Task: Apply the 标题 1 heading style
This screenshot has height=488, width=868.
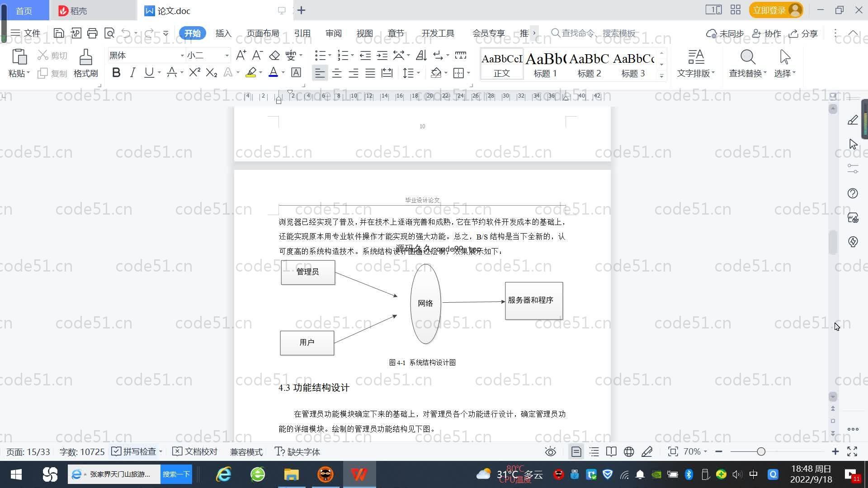Action: (545, 65)
